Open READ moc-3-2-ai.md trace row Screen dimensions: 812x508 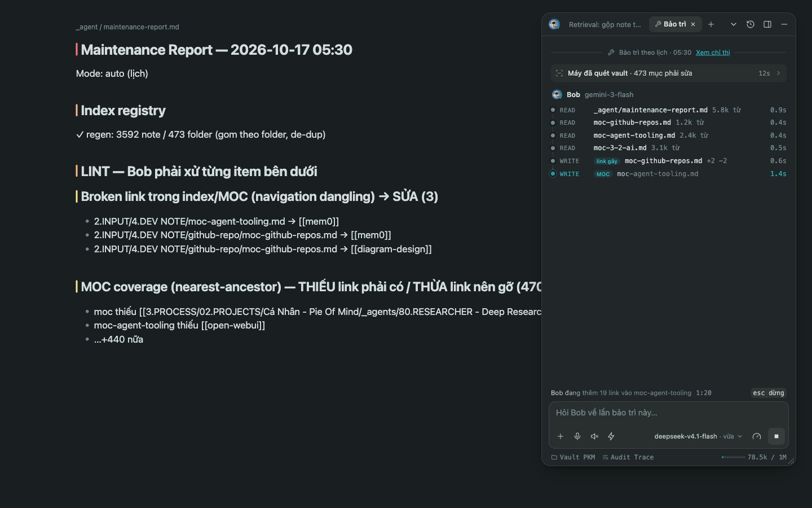tap(669, 148)
